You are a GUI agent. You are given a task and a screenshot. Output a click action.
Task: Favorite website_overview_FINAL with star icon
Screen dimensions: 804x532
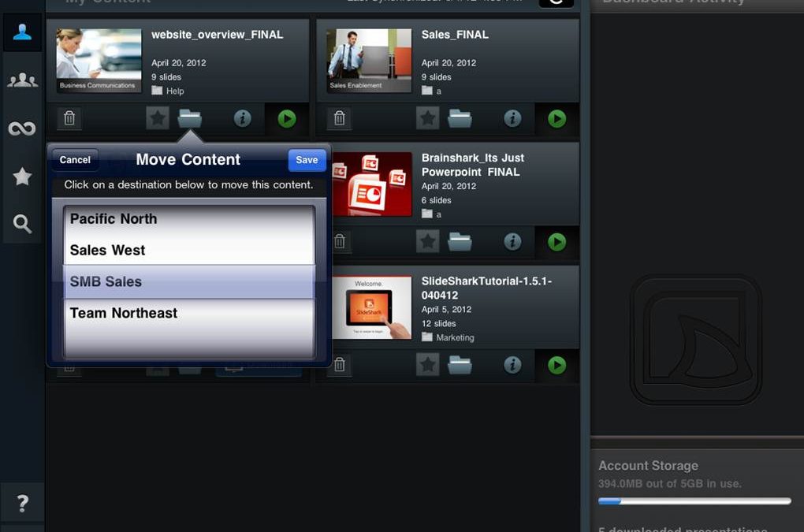click(158, 118)
